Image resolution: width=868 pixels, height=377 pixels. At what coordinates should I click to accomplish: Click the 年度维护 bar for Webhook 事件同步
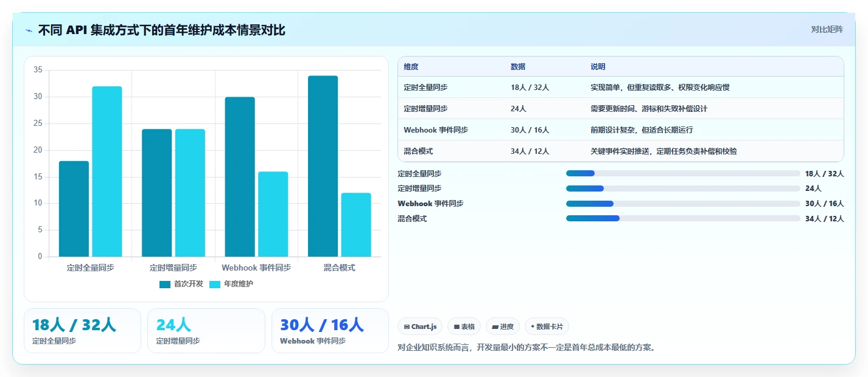[x=273, y=214]
